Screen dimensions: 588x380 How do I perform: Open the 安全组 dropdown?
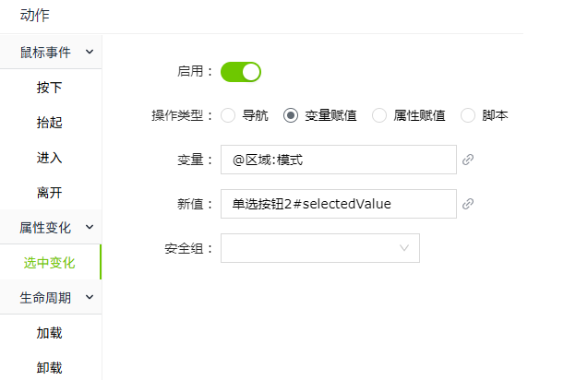coord(320,248)
